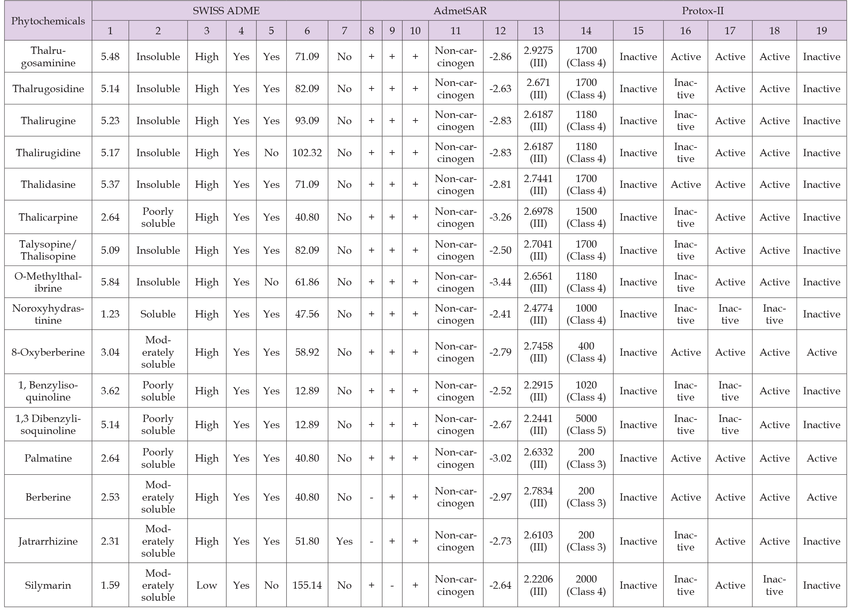
Task: Select the Active cell under column 19 for Palmatine
Action: click(822, 458)
